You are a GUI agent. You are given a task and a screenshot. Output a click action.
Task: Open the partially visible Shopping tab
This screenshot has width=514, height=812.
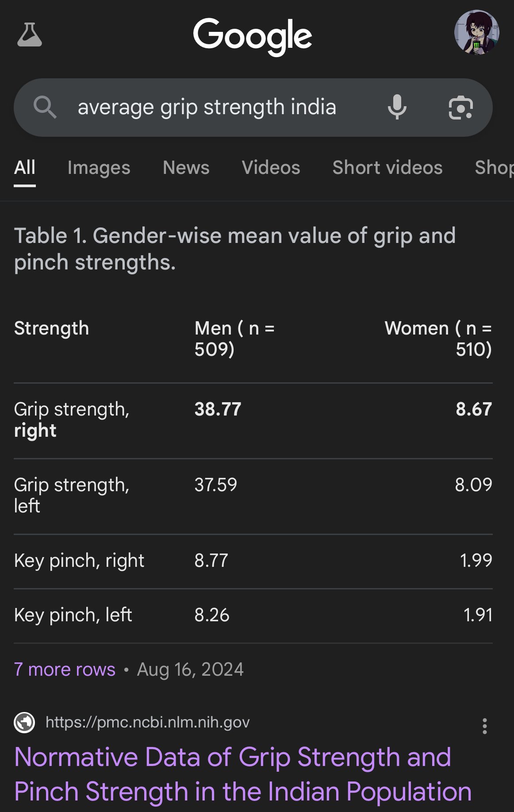coord(494,168)
